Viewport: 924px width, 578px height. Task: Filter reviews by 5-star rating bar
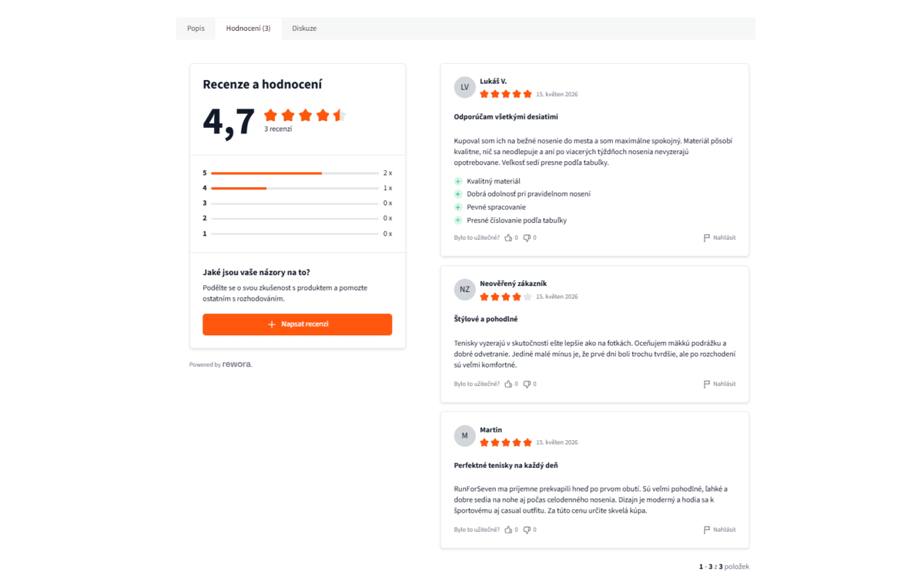pyautogui.click(x=297, y=173)
